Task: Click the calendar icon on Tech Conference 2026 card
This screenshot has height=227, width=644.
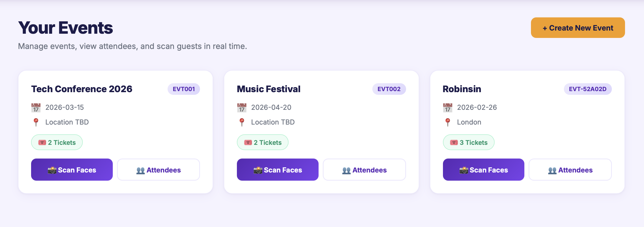Action: (36, 108)
